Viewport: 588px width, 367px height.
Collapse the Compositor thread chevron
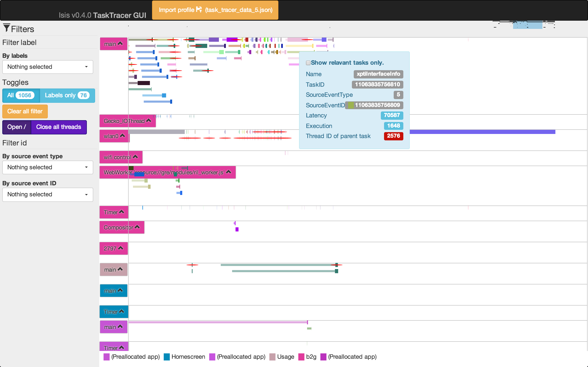[137, 227]
